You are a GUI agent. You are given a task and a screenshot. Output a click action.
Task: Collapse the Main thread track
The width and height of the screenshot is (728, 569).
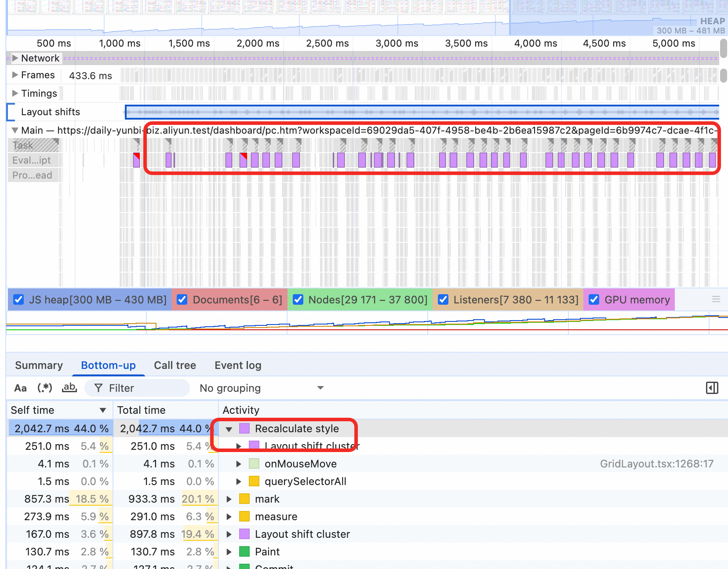[x=15, y=130]
